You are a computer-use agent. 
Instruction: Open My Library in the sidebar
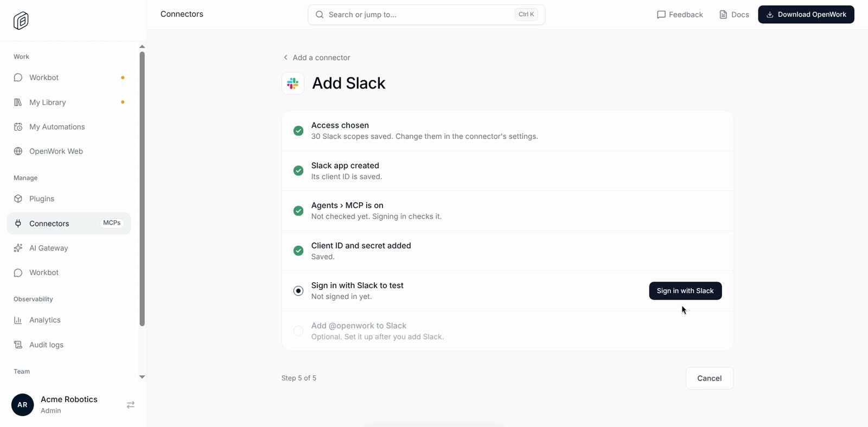pyautogui.click(x=69, y=102)
